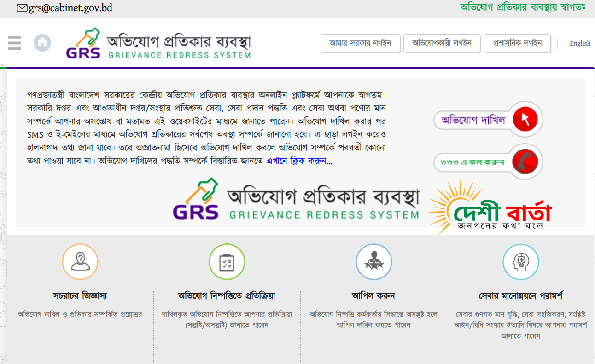Click the GRIEVANCE REDRESS SYSTEM header subtitle

(180, 55)
